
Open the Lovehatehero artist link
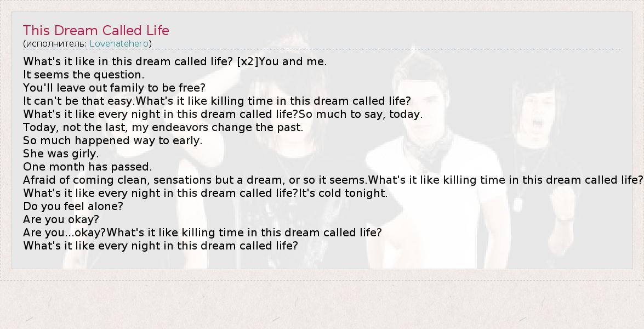[119, 43]
